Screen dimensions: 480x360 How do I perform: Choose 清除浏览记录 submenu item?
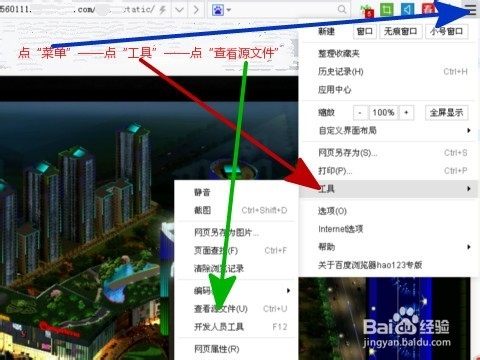[x=236, y=268]
